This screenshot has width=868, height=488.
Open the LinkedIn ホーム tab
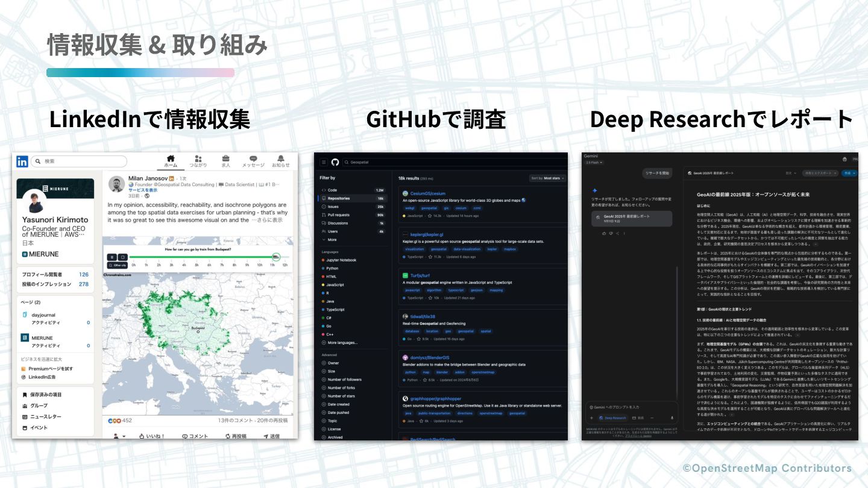click(171, 161)
